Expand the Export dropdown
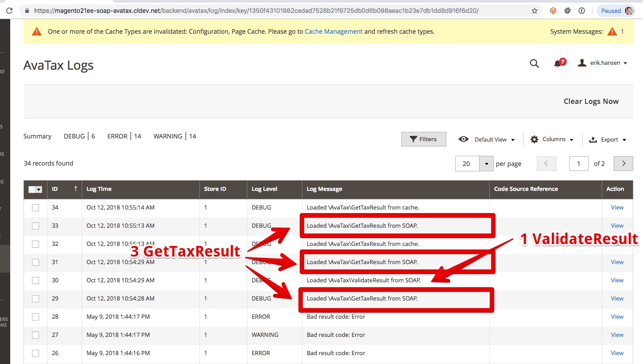 tap(607, 139)
